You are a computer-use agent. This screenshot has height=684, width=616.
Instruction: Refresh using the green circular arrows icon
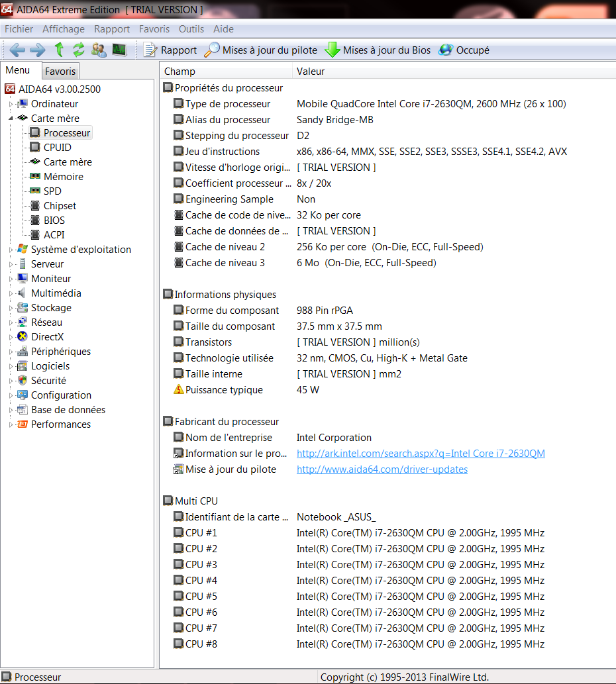click(79, 50)
